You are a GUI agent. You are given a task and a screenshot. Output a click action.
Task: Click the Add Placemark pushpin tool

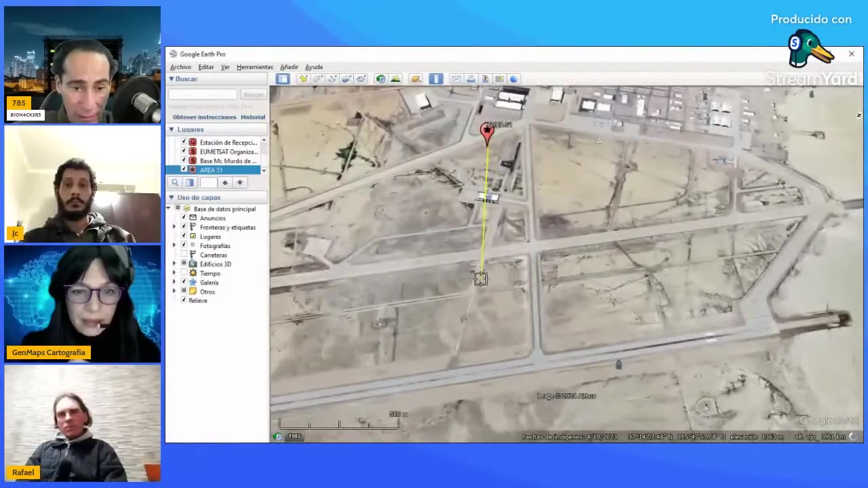tap(303, 79)
